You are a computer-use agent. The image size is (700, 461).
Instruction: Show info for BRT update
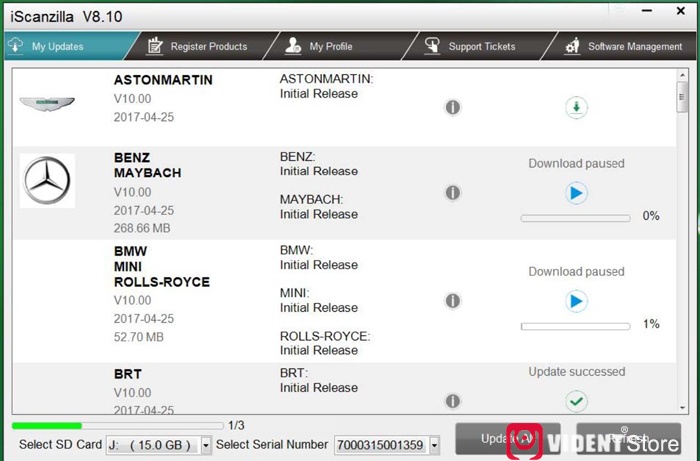453,401
